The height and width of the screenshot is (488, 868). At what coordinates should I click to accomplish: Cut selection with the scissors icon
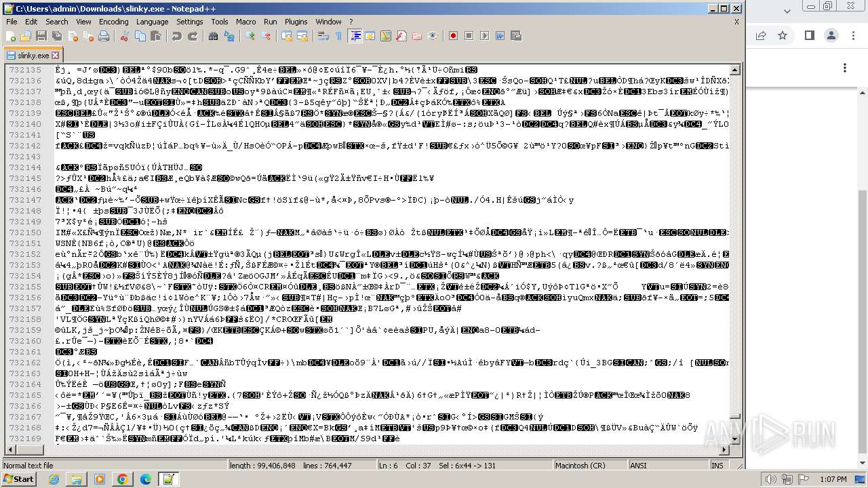pos(124,36)
